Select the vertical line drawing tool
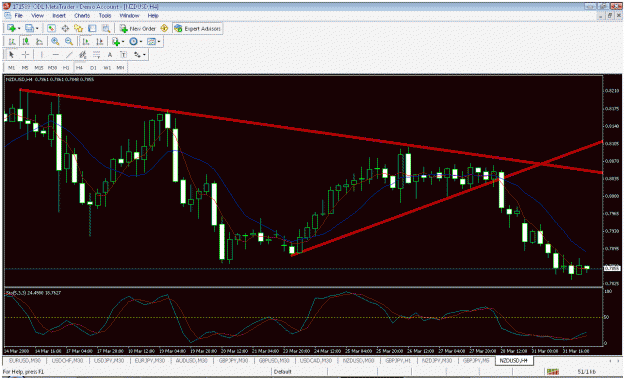Viewport: 625px width, 378px height. [41, 55]
